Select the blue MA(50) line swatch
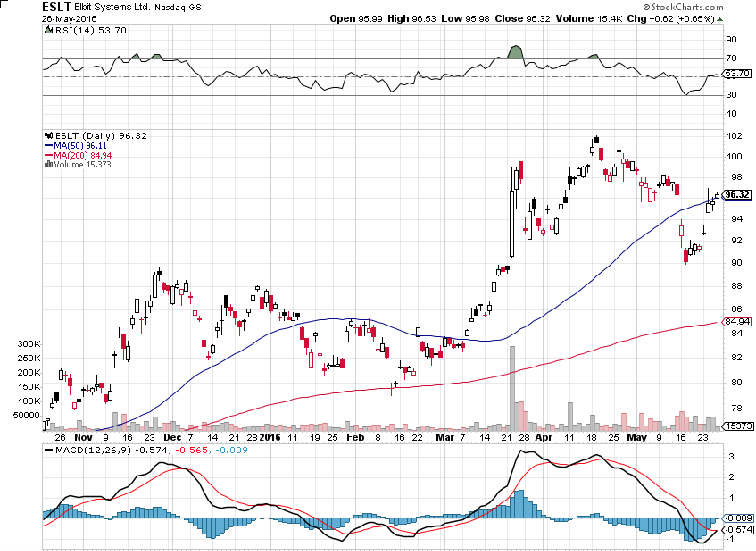This screenshot has width=756, height=551. coord(49,146)
